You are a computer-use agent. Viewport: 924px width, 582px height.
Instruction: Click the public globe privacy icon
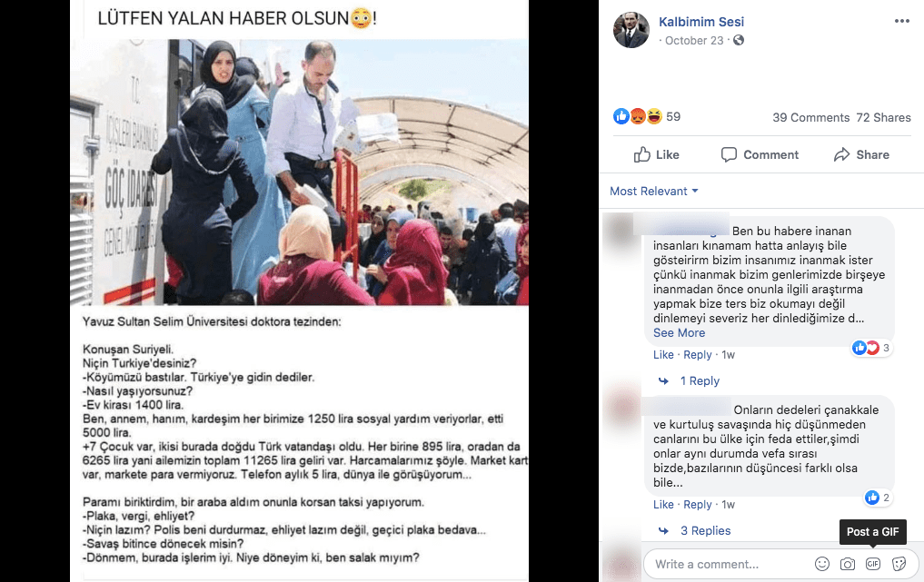pos(739,40)
